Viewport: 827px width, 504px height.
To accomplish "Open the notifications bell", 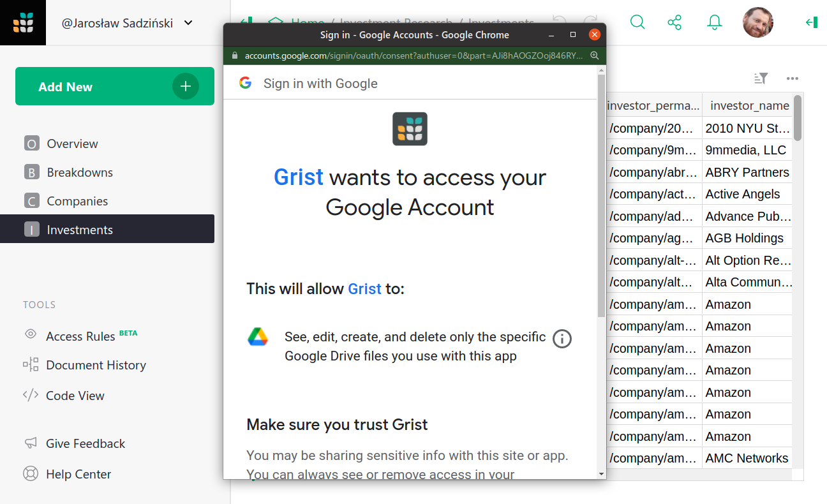I will 714,22.
